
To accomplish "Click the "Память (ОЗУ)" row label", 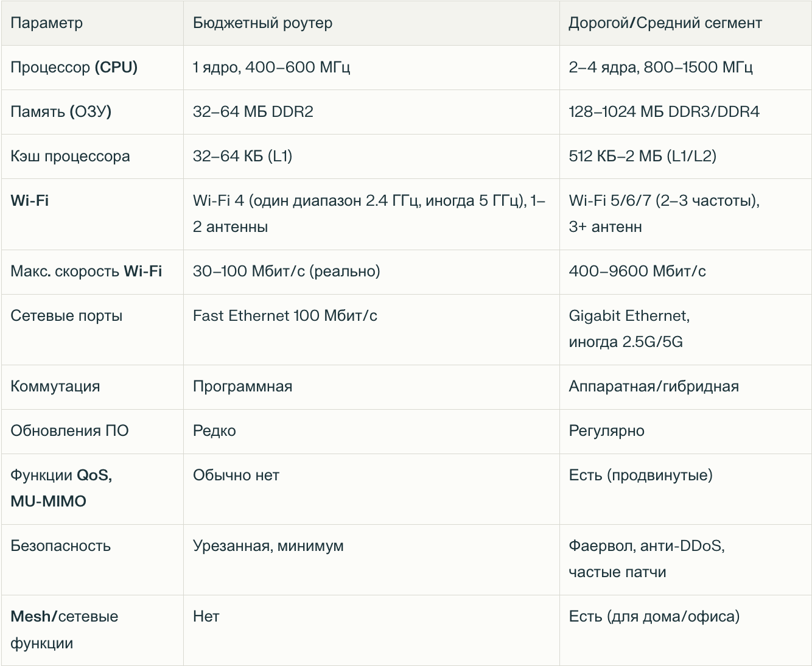I will [61, 112].
